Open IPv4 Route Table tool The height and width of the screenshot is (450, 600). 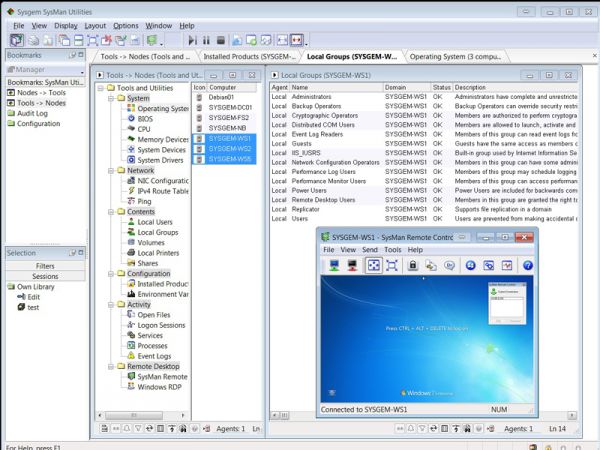[163, 191]
